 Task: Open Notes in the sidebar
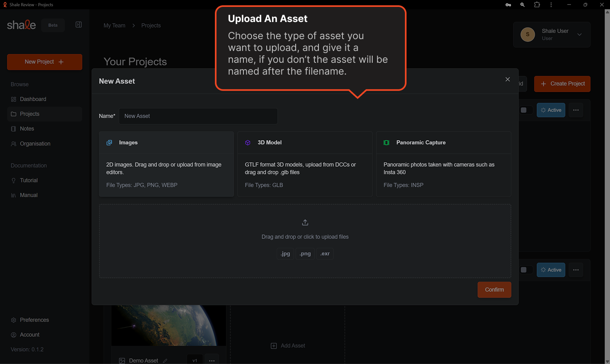pyautogui.click(x=44, y=128)
